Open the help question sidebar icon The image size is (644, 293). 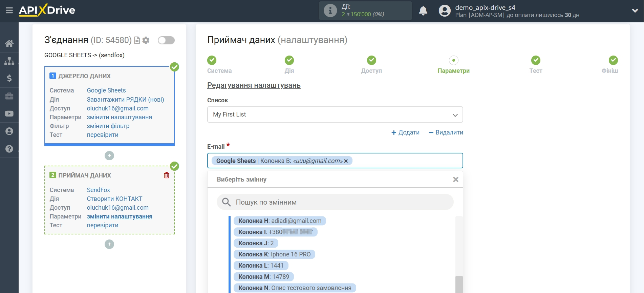click(9, 149)
